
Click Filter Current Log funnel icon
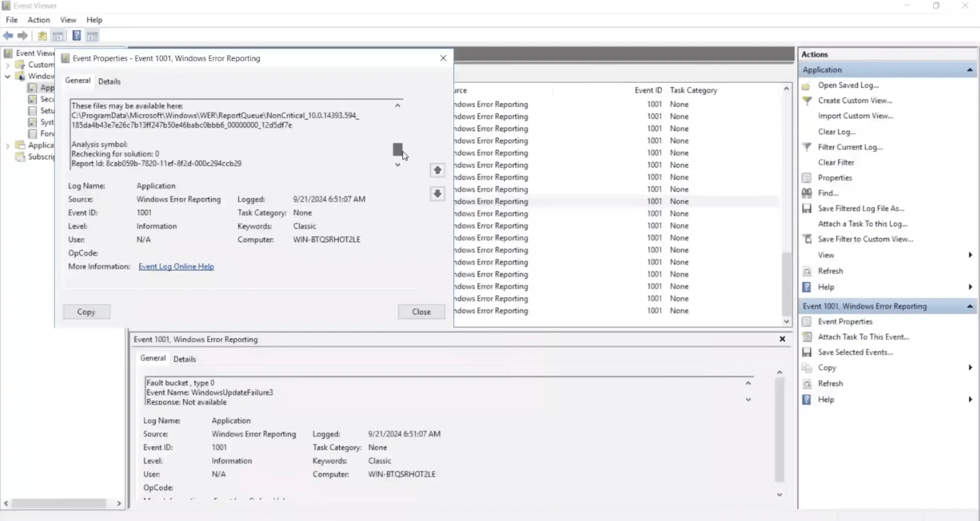[807, 147]
